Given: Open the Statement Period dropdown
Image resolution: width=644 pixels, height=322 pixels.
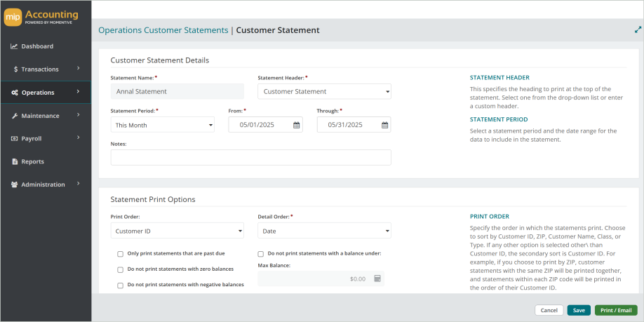Looking at the screenshot, I should click(163, 125).
